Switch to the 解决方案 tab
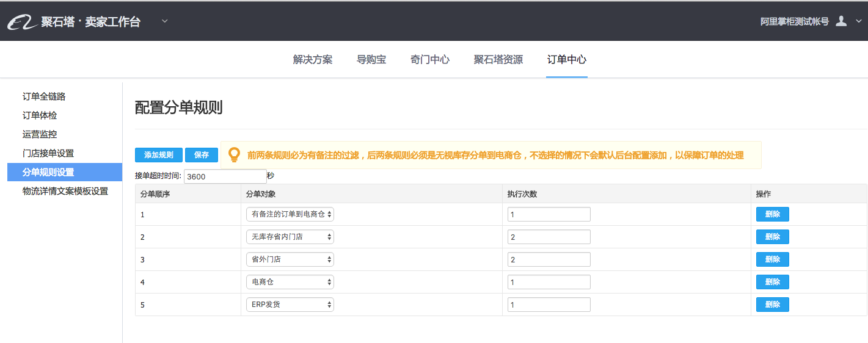Image resolution: width=868 pixels, height=343 pixels. [313, 60]
